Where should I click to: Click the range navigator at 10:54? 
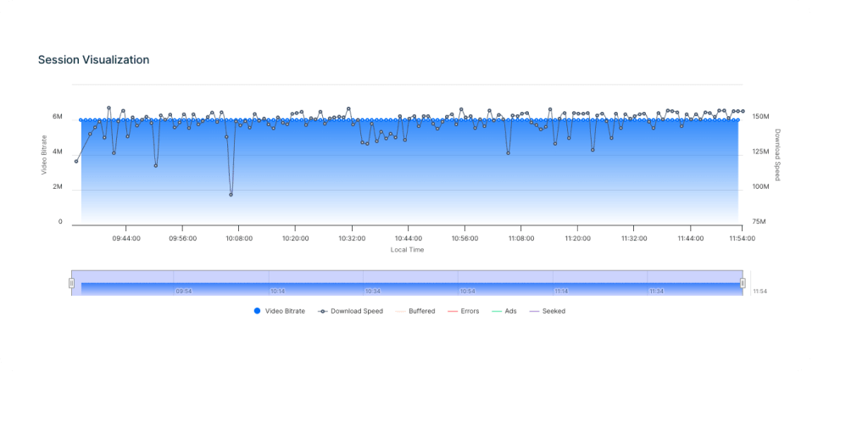tap(467, 291)
